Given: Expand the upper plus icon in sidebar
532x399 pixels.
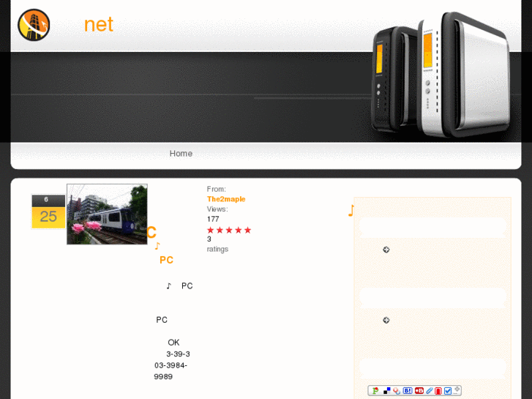Looking at the screenshot, I should (x=386, y=250).
